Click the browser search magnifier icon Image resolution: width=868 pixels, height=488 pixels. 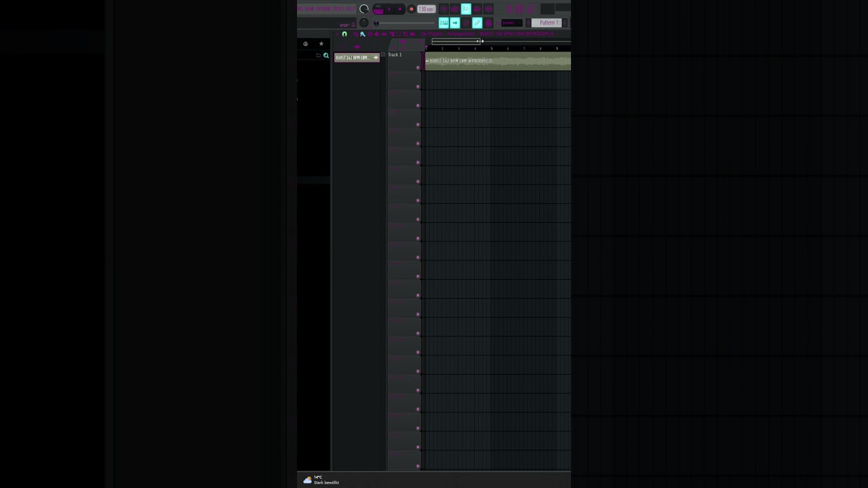coord(326,56)
